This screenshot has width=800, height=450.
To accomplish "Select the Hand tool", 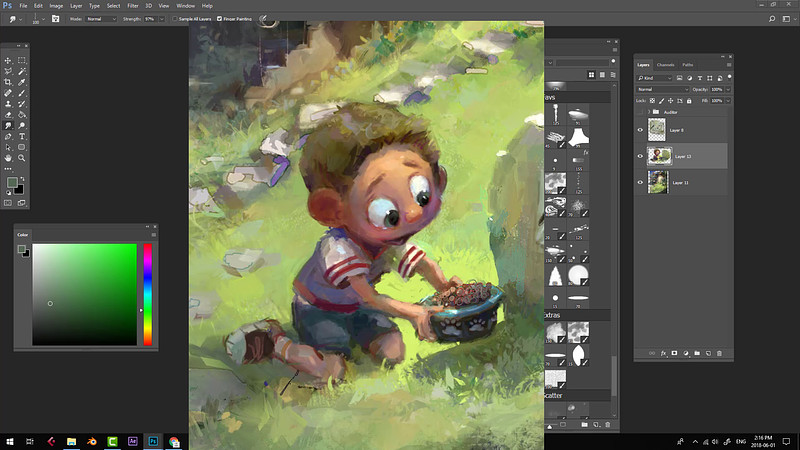I will click(x=8, y=158).
